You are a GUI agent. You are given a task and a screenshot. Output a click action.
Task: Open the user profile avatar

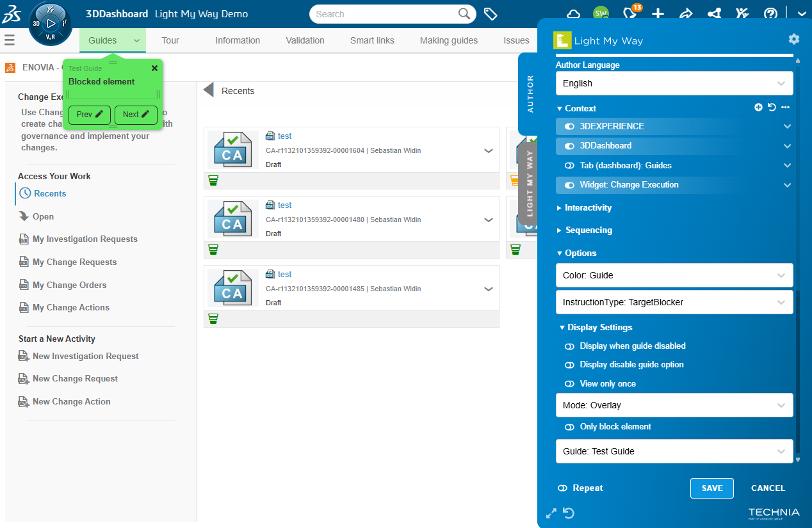pos(601,13)
